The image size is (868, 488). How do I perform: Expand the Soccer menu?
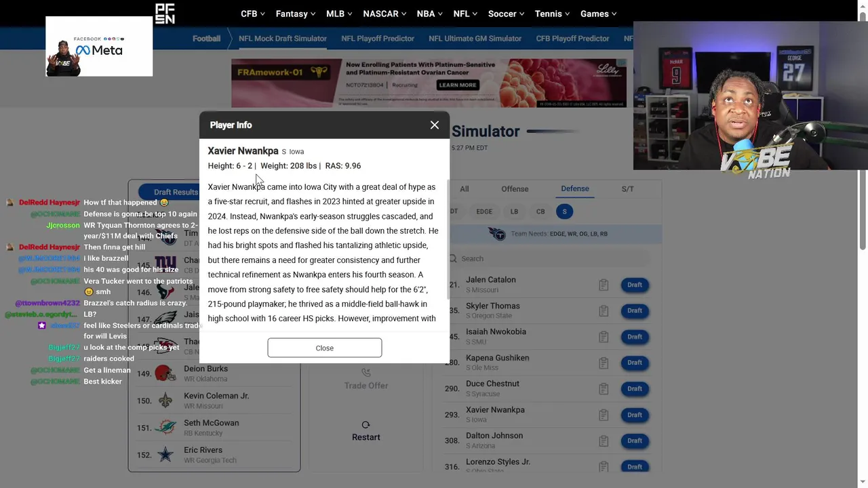tap(506, 14)
